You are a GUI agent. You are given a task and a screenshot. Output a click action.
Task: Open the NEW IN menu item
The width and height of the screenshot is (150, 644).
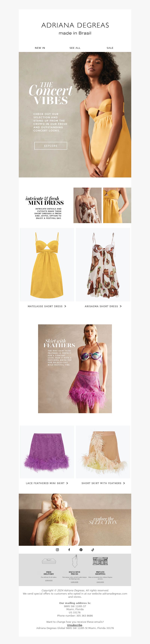40,48
